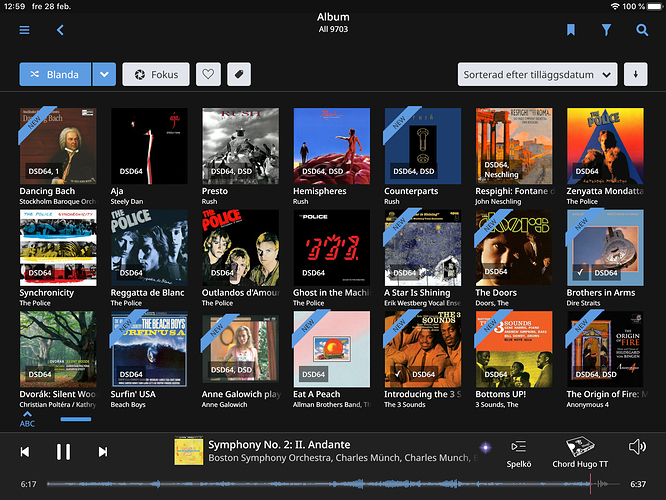The image size is (666, 500).
Task: Click the 'Dire Straits' artist link
Action: point(583,303)
